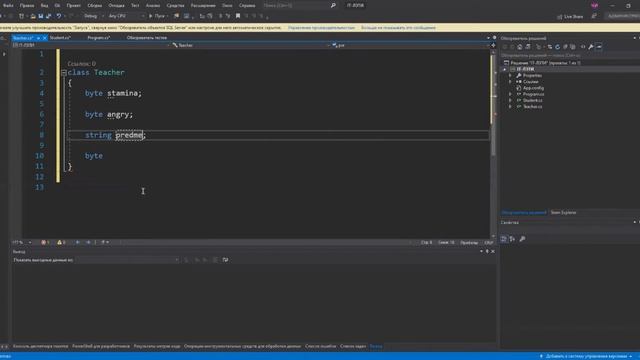Switch to the Program.cs tab
The height and width of the screenshot is (360, 640).
pos(99,38)
